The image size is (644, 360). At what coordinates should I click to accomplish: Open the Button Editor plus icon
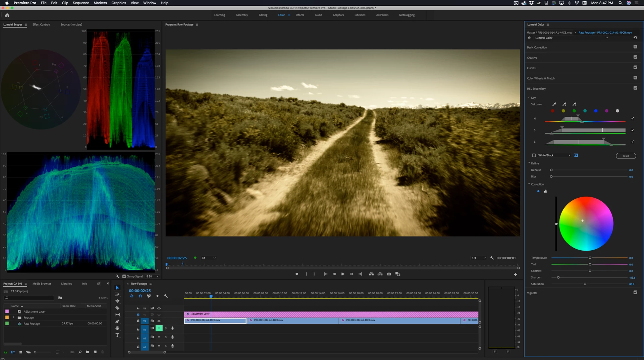(516, 274)
